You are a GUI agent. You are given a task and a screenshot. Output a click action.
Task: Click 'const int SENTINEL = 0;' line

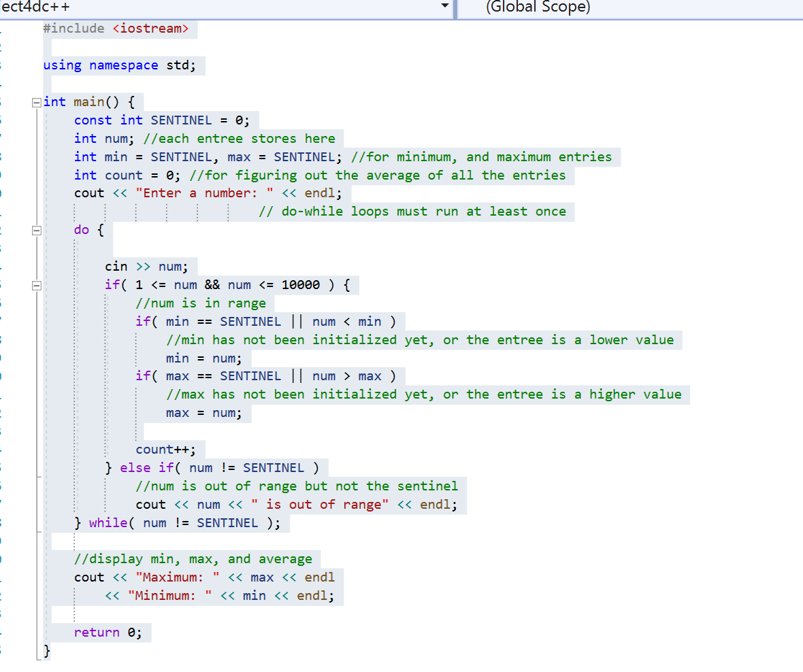pos(162,120)
